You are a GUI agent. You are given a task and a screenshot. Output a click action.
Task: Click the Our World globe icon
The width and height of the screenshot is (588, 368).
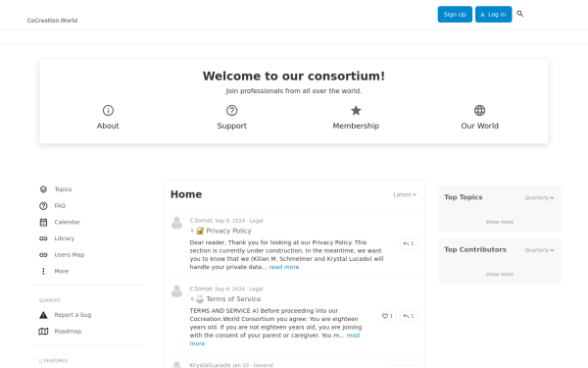479,110
